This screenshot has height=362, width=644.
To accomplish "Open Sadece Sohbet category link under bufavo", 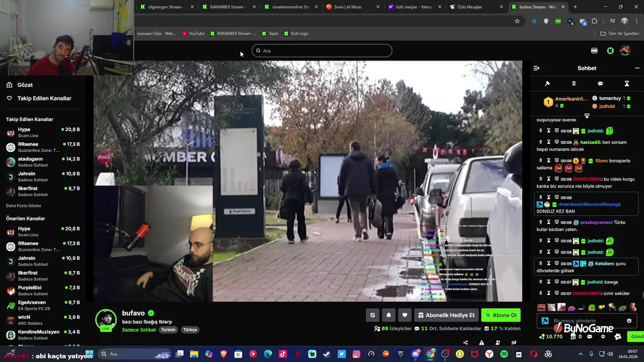I will [x=139, y=330].
